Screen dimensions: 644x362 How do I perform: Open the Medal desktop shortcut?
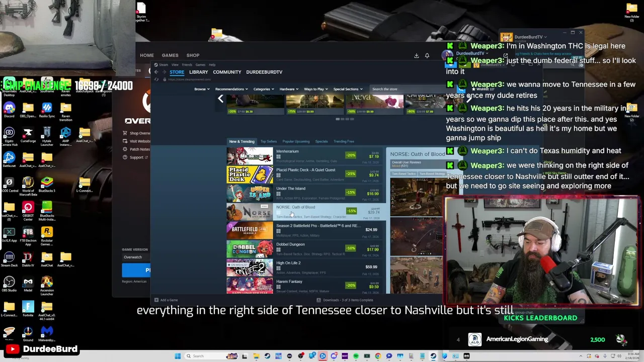tap(28, 284)
